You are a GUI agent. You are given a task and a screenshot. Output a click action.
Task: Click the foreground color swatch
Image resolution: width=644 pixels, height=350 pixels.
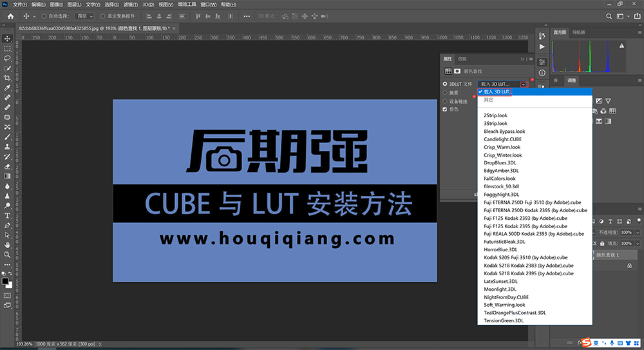pos(5,281)
